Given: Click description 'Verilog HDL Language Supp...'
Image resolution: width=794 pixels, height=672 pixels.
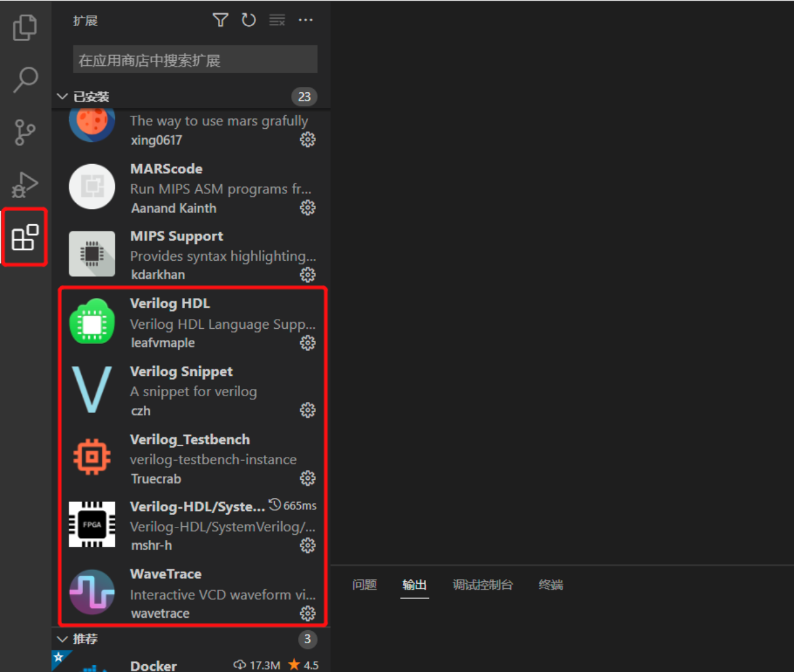Looking at the screenshot, I should [x=222, y=324].
